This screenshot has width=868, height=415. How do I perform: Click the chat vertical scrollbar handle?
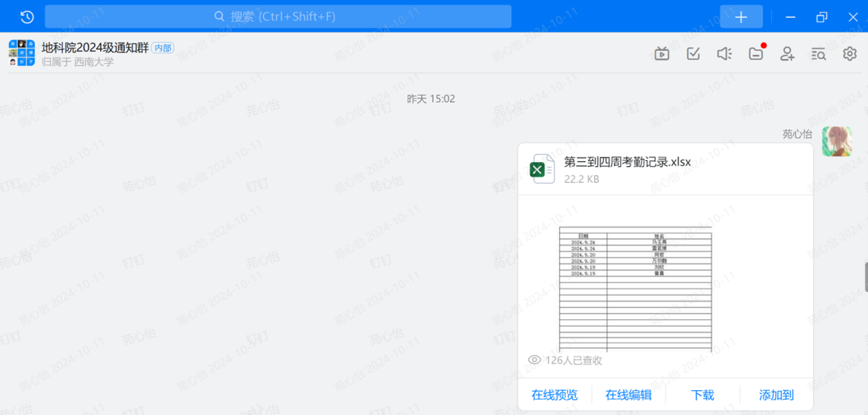tap(865, 277)
